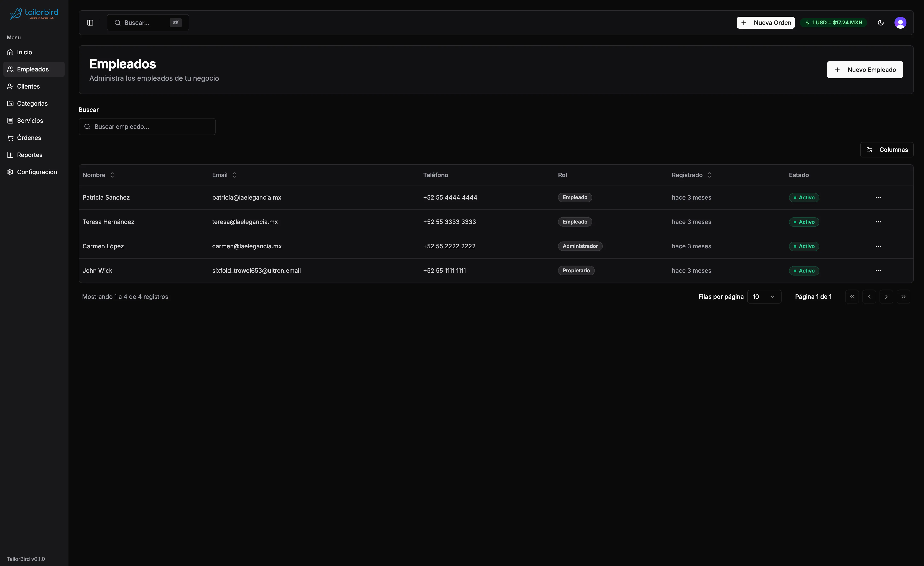This screenshot has height=566, width=924.
Task: Open actions menu for Carmen López
Action: 878,246
